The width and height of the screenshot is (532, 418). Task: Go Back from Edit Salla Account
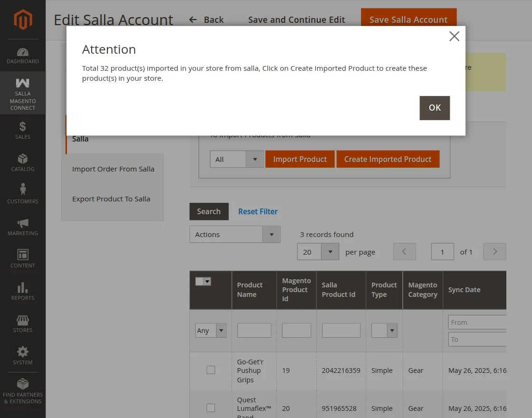click(x=206, y=19)
